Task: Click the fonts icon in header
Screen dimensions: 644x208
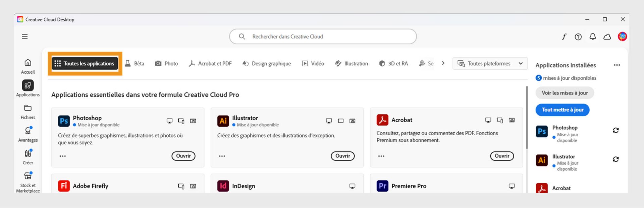Action: coord(564,37)
